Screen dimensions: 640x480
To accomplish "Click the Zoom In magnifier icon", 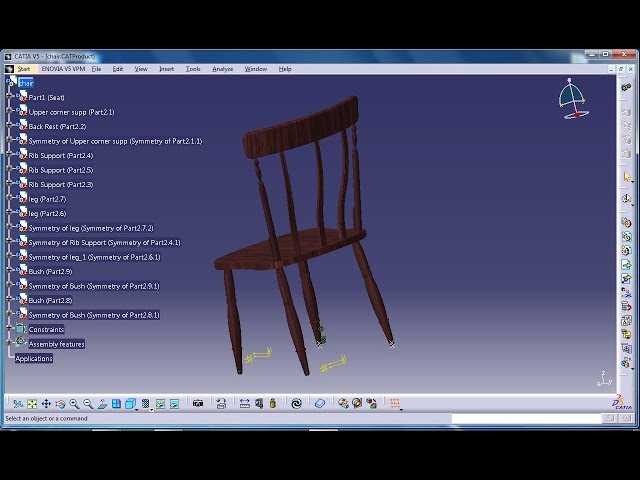I will pyautogui.click(x=74, y=404).
